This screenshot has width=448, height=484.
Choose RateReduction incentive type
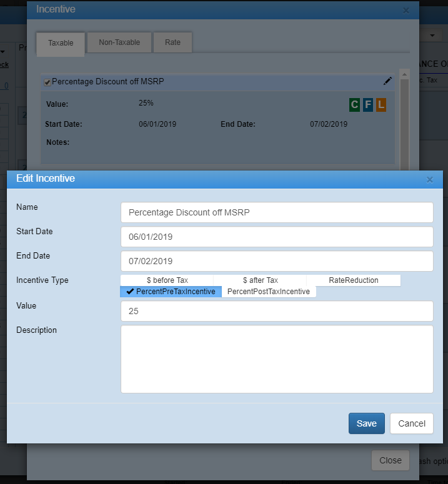click(x=353, y=280)
